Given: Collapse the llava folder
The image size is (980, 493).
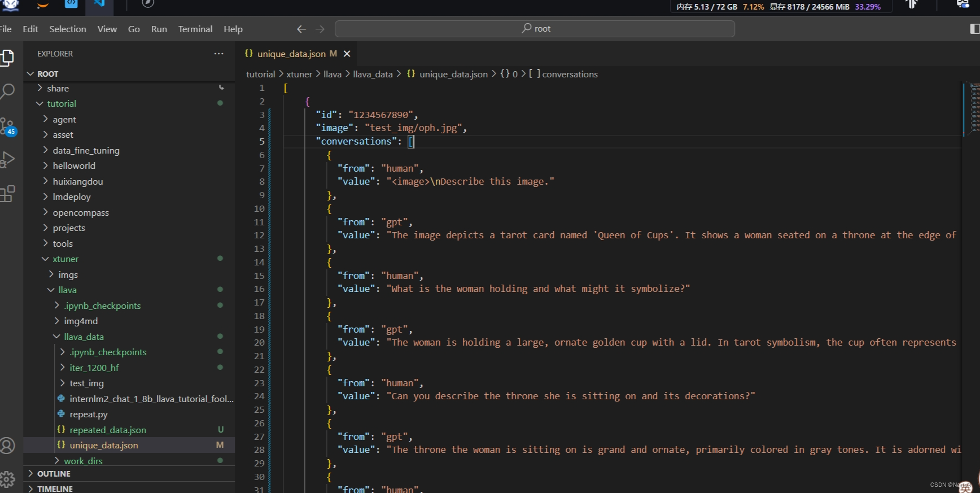Looking at the screenshot, I should pos(129,290).
